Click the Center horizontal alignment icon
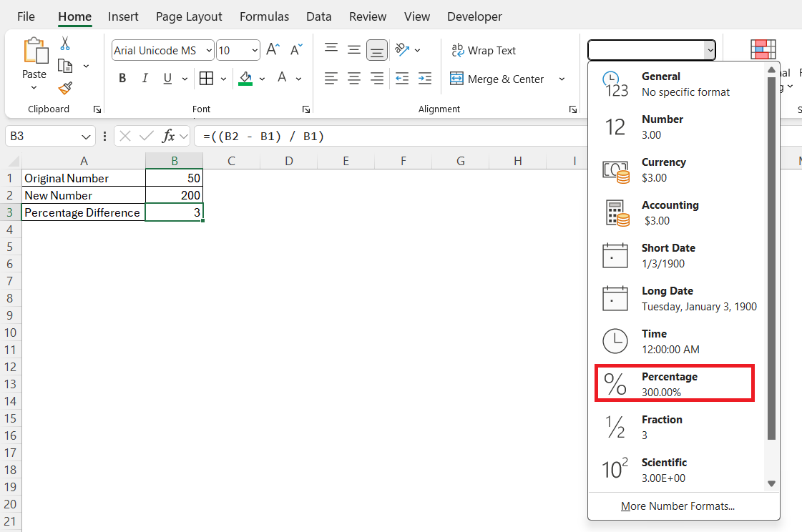The height and width of the screenshot is (532, 802). tap(354, 78)
